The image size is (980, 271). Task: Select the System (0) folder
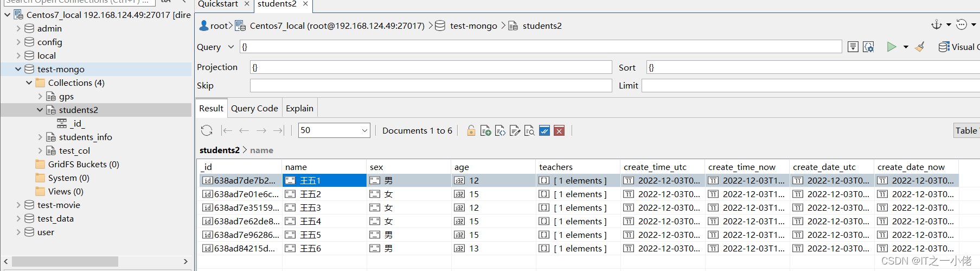click(62, 178)
